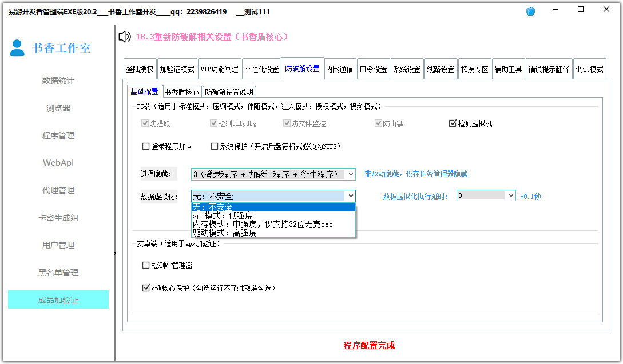623x364 pixels.
Task: Open 数据统计 from the sidebar
Action: [x=57, y=81]
